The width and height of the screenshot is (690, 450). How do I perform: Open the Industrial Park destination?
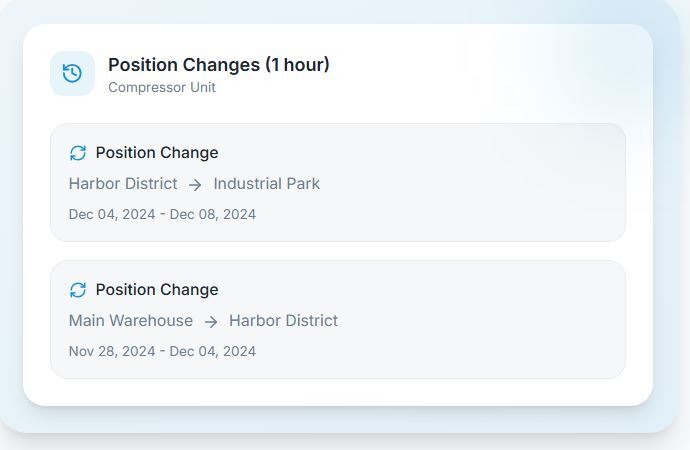click(x=267, y=184)
